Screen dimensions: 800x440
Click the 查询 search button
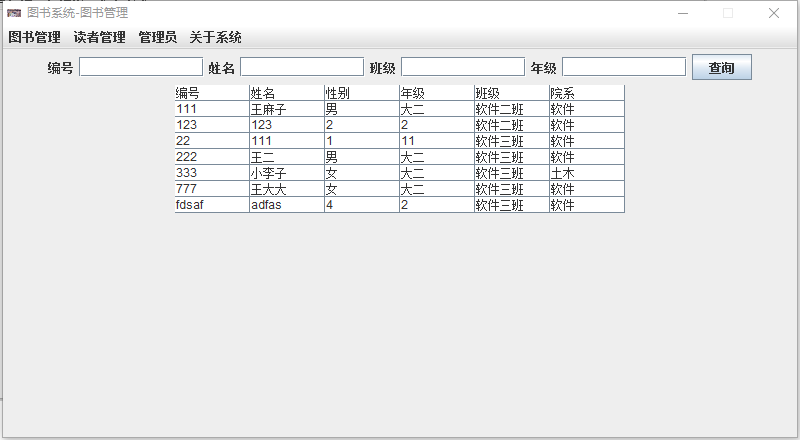(x=721, y=67)
